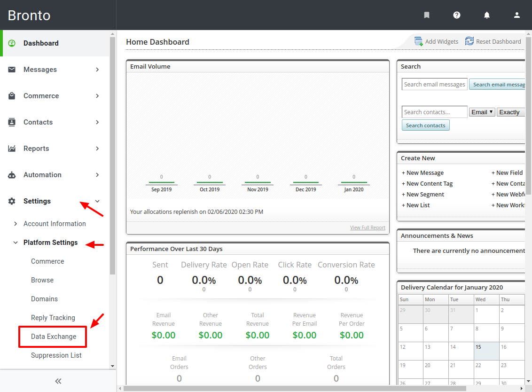Click the Automation robot icon
The height and width of the screenshot is (392, 532).
12,175
